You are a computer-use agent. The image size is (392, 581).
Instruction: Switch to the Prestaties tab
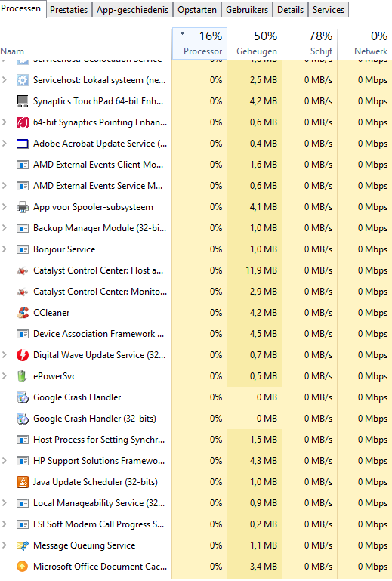[69, 10]
